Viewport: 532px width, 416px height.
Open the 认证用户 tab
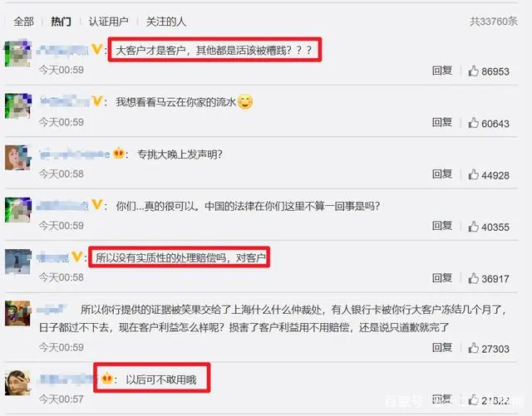[109, 22]
